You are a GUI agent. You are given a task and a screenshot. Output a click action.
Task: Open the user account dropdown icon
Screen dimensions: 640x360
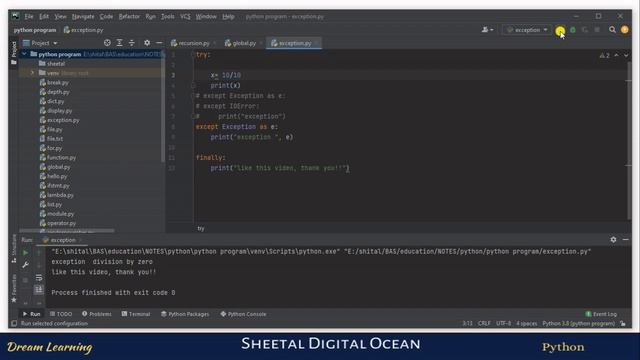pyautogui.click(x=487, y=30)
